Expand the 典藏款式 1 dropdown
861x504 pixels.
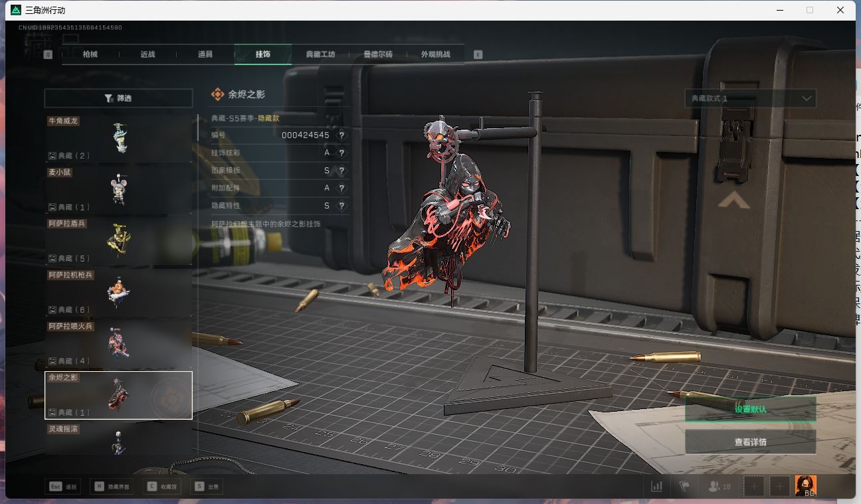(750, 98)
